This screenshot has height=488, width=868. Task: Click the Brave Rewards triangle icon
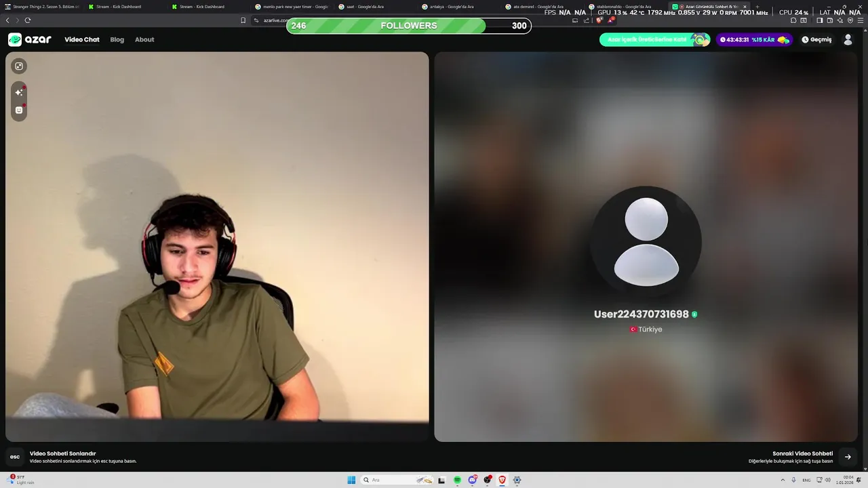pos(611,20)
